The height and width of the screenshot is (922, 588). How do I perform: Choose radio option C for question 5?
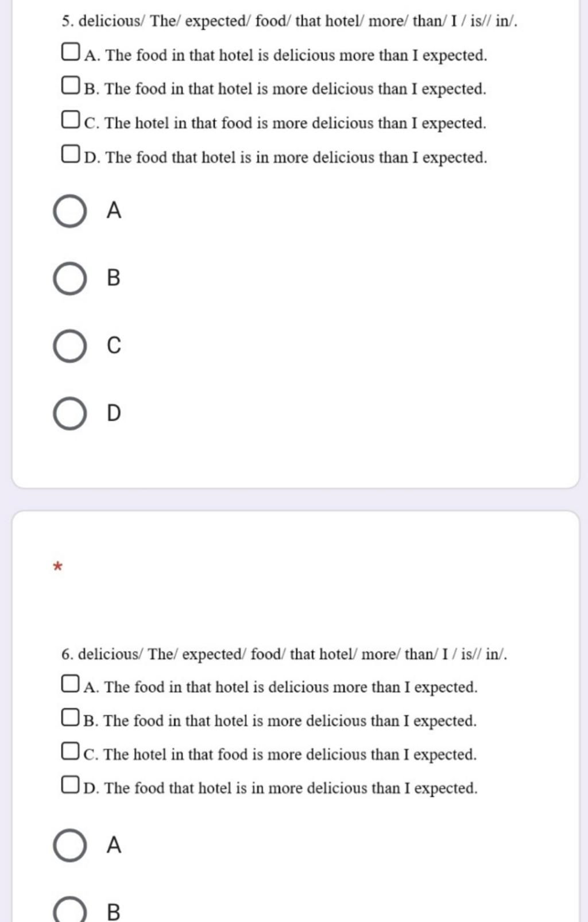tap(70, 346)
